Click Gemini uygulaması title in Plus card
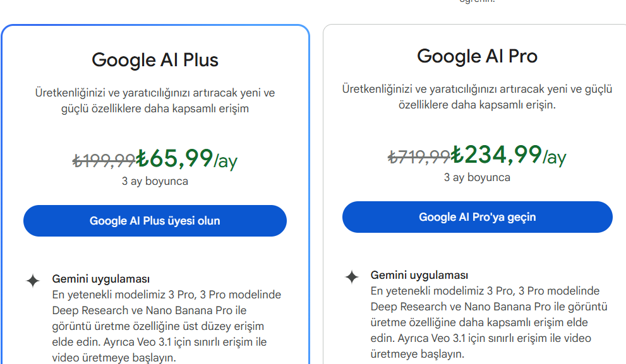Screen dimensions: 626x364 point(101,279)
